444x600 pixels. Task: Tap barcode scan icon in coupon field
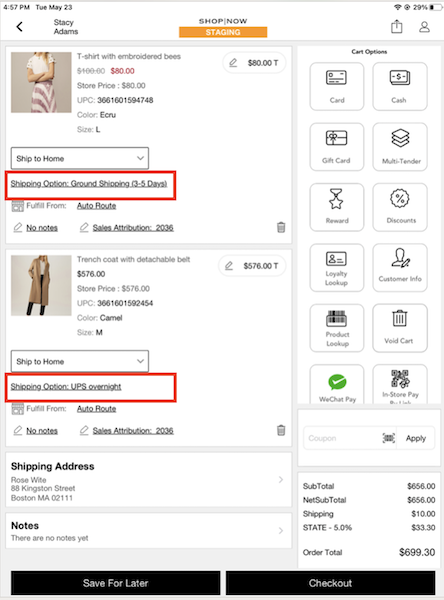coord(388,438)
